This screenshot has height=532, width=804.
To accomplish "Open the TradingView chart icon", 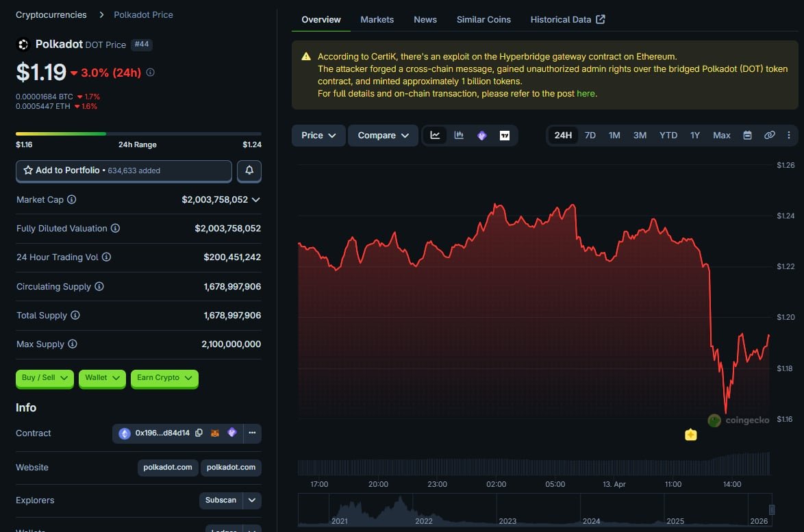I will pyautogui.click(x=505, y=136).
